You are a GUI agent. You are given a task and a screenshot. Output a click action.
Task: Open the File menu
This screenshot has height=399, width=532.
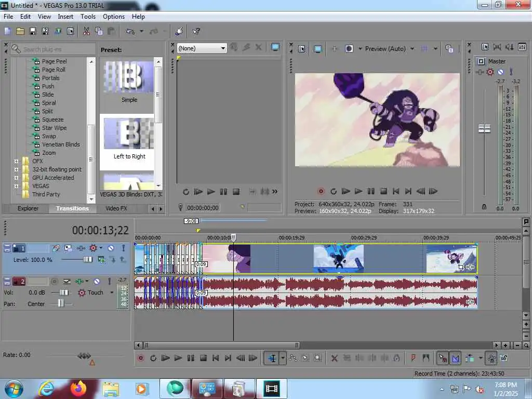click(8, 17)
